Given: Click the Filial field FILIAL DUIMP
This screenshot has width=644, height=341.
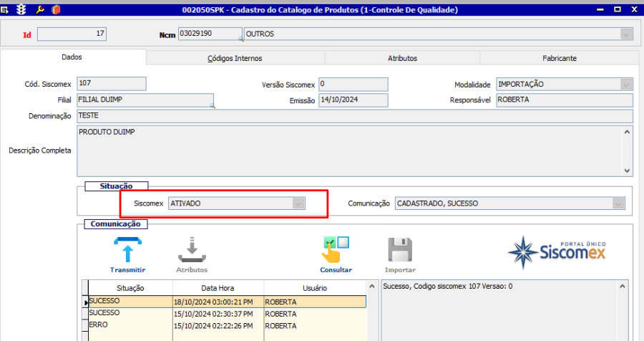Looking at the screenshot, I should click(145, 100).
